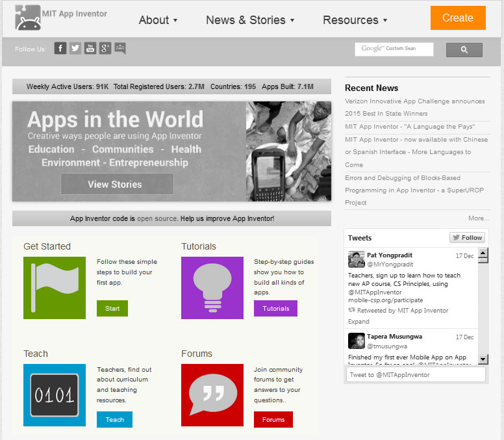The width and height of the screenshot is (504, 440).
Task: Click the green flag Get Started tile
Action: coord(55,288)
